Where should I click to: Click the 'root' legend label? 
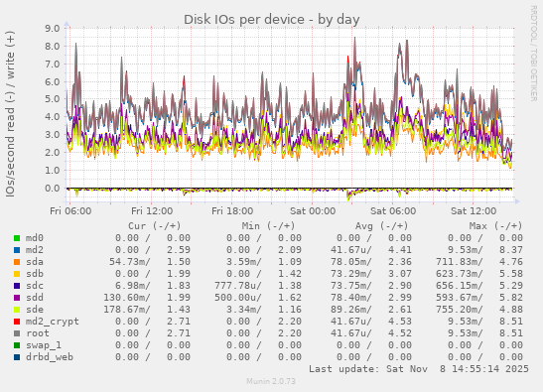tap(38, 333)
